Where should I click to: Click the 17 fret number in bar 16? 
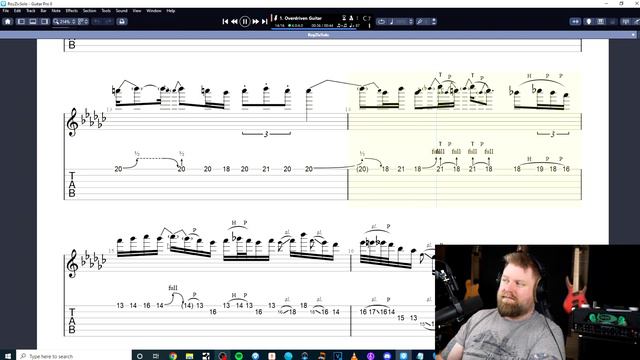pos(372,312)
